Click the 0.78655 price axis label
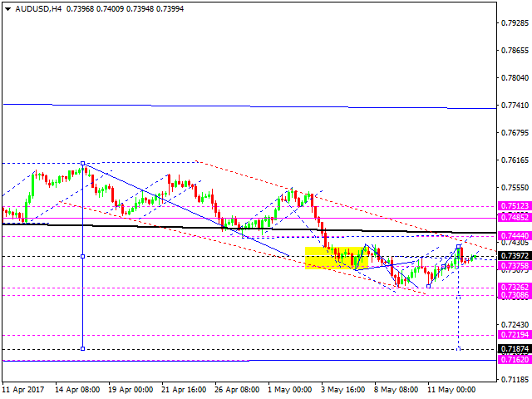This screenshot has height=399, width=532. [x=515, y=50]
